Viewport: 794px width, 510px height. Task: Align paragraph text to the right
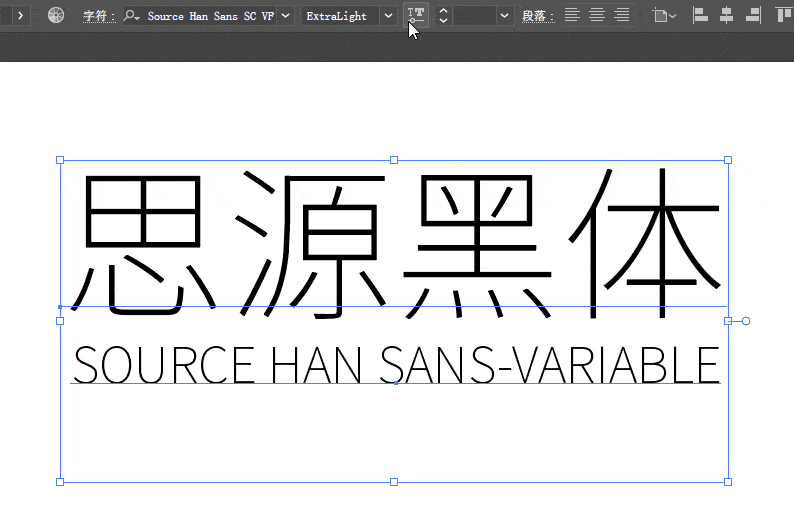pos(622,15)
